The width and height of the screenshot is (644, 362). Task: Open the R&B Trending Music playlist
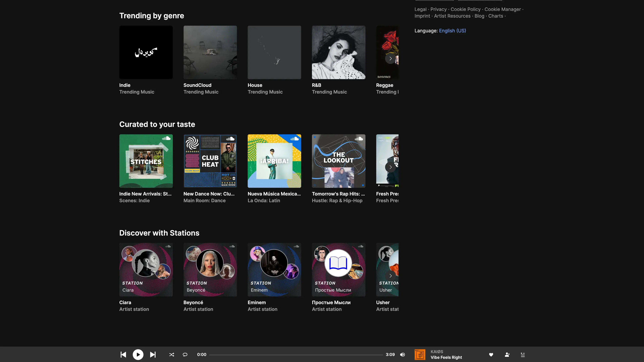coord(338,52)
